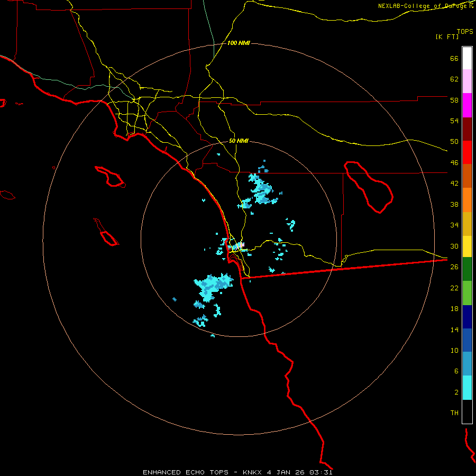Click the 14 legend value
Image resolution: width=476 pixels, height=476 pixels.
(454, 329)
